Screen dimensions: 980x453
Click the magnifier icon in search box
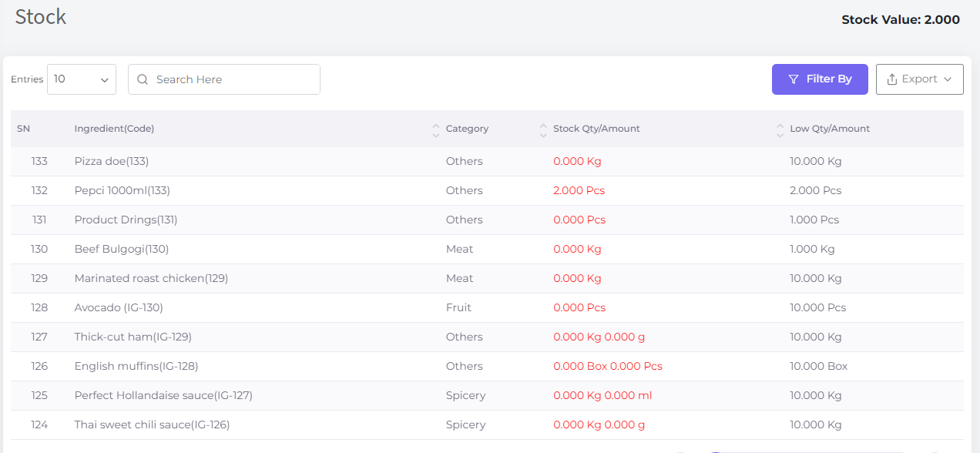point(143,79)
